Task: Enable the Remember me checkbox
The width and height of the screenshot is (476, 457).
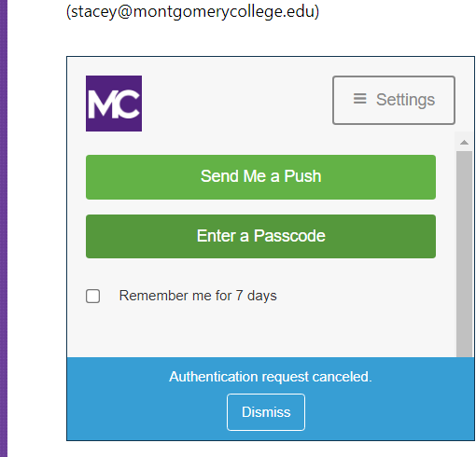Action: point(92,296)
